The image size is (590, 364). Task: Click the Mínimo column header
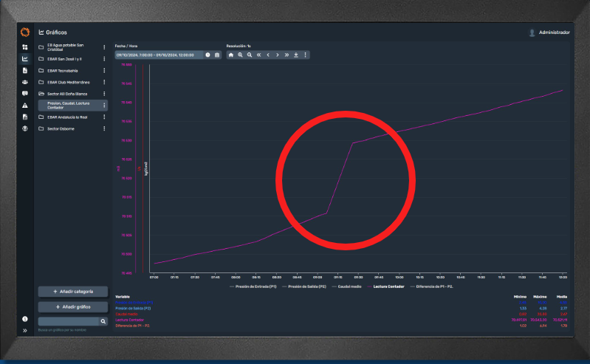[520, 297]
